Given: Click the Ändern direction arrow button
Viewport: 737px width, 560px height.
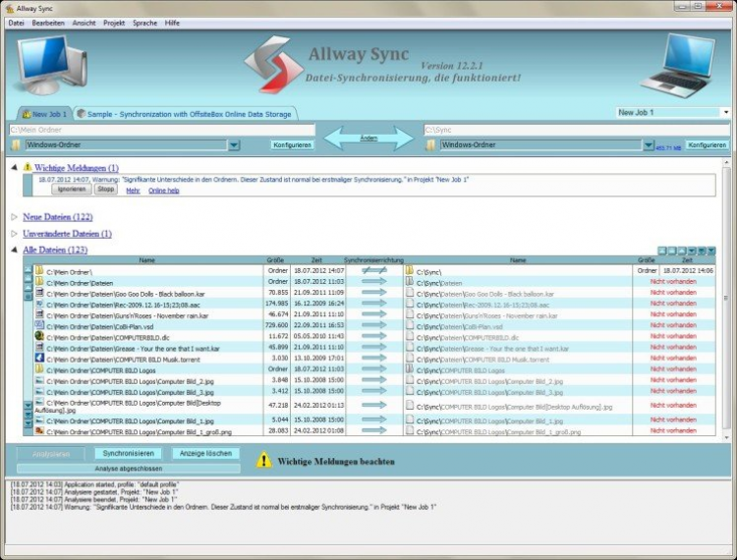Looking at the screenshot, I should point(368,139).
